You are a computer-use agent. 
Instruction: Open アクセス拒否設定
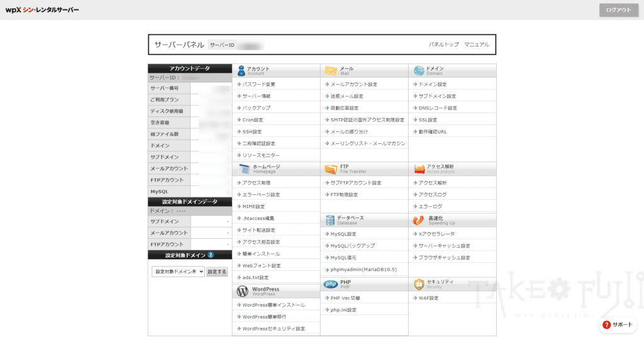261,242
